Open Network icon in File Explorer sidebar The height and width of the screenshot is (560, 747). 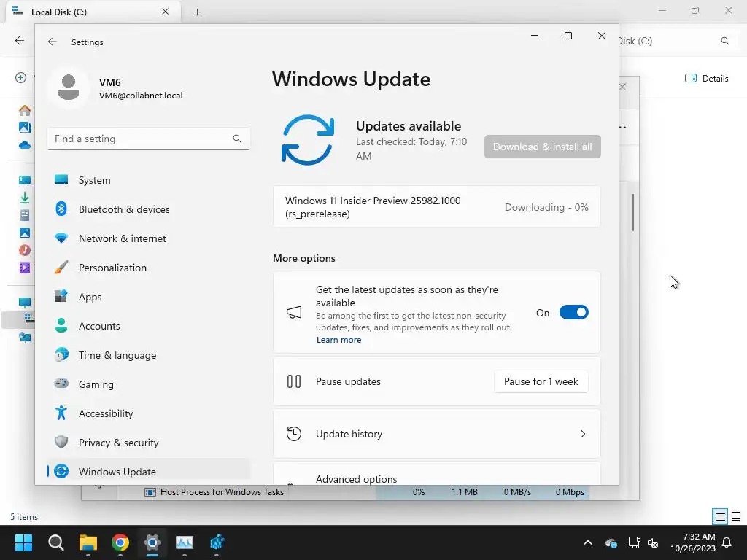pos(25,338)
